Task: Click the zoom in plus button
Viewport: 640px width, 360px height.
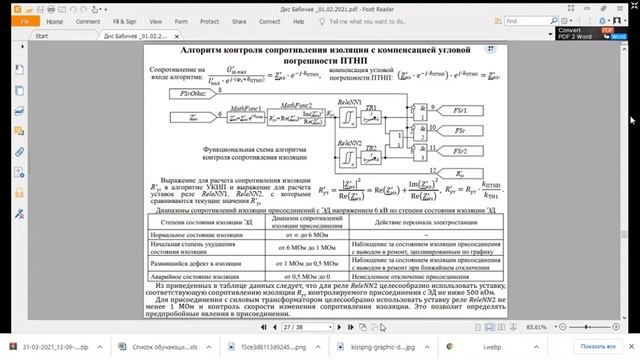Action: (616, 327)
